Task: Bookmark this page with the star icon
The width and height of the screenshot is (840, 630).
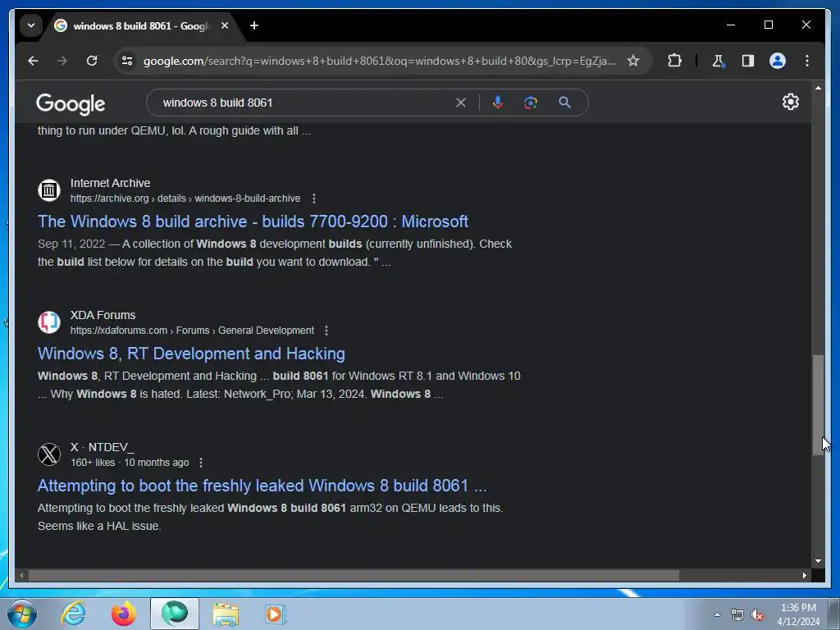Action: pos(633,61)
